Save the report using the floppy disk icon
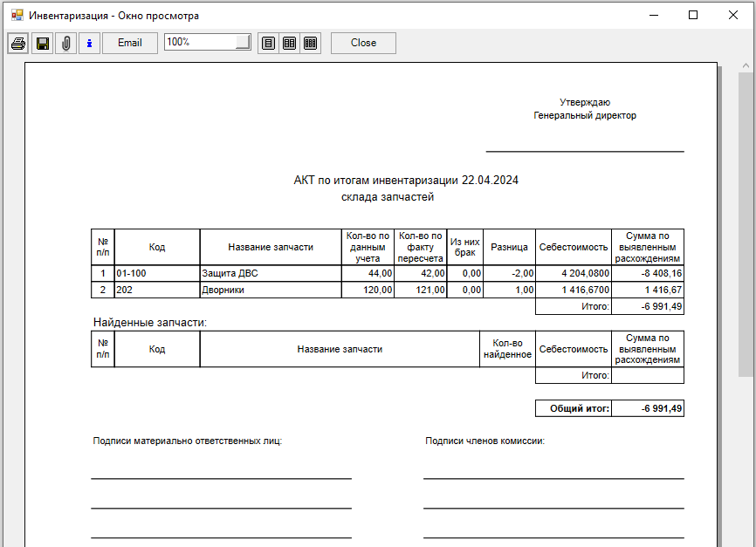 point(42,43)
